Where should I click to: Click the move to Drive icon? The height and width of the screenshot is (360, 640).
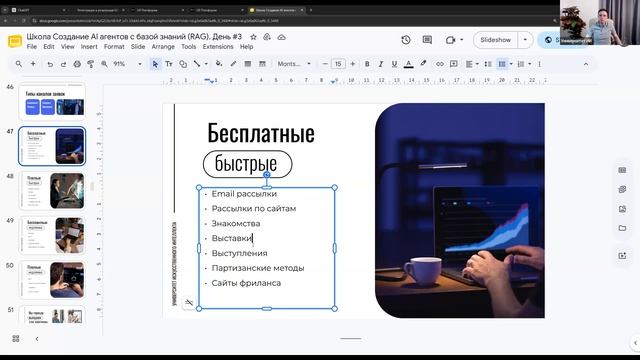[x=267, y=37]
